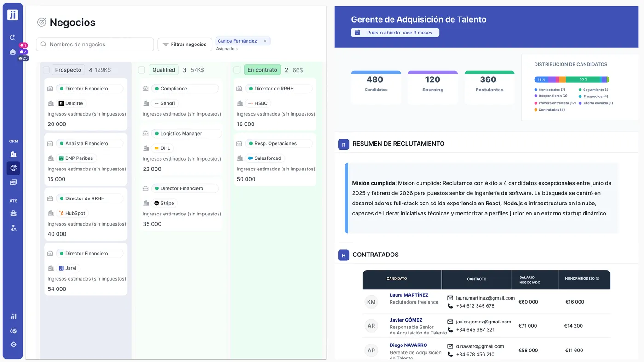Click the Jarvi logo in the sidebar

(13, 15)
